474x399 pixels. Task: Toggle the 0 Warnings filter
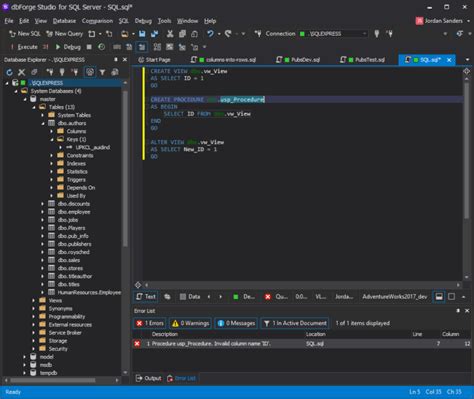tap(190, 323)
